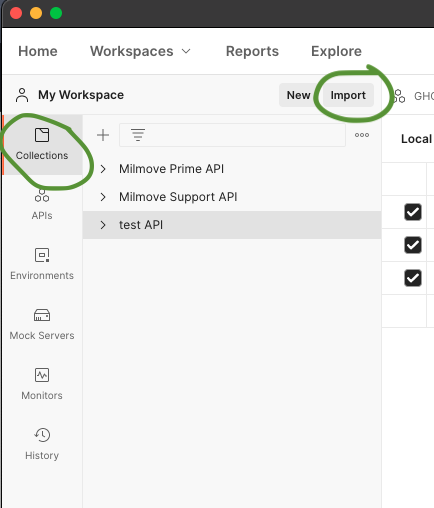The height and width of the screenshot is (508, 434).
Task: Open the History sidebar section
Action: (42, 444)
